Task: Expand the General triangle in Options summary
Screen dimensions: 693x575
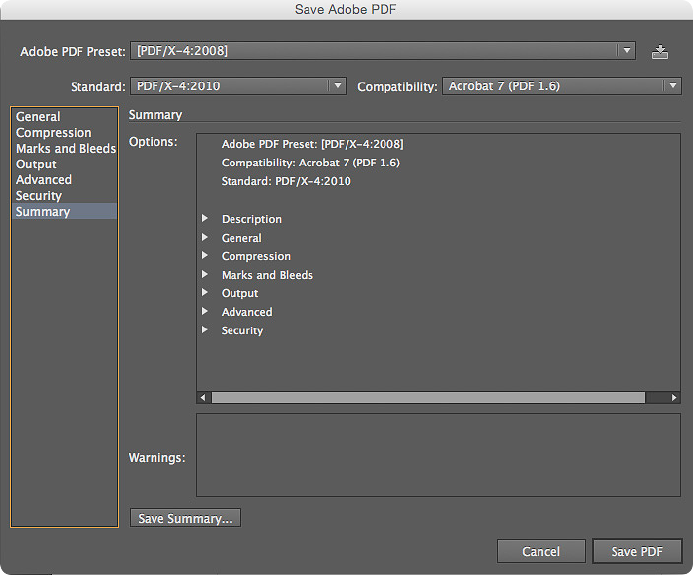Action: (x=205, y=237)
